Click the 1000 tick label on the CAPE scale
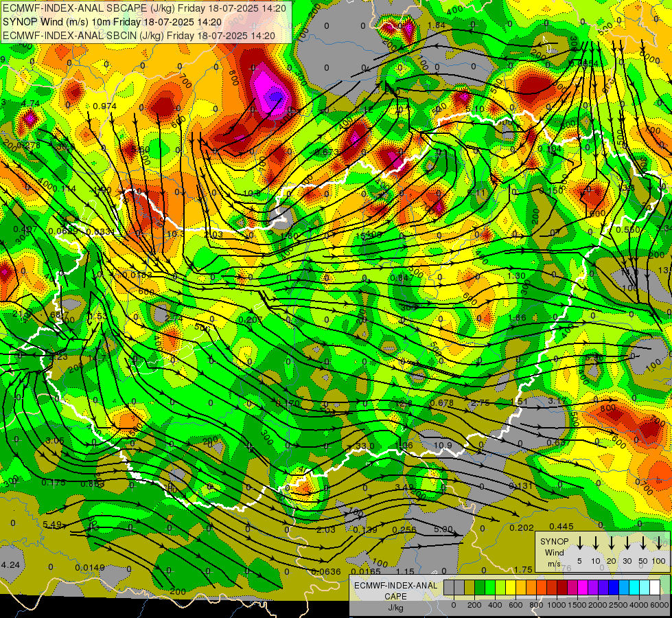The image size is (672, 618). (x=557, y=605)
